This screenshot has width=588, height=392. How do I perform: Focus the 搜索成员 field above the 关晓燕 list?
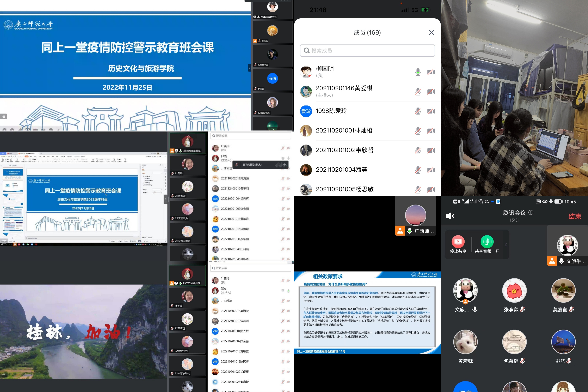(250, 268)
